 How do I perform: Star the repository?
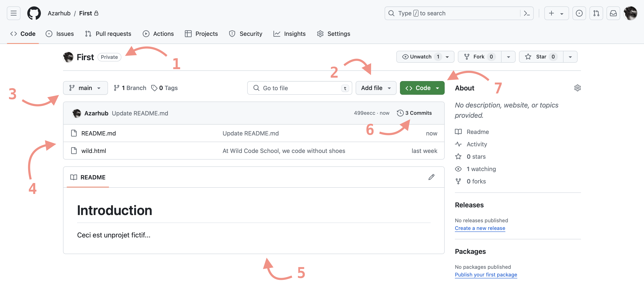pyautogui.click(x=541, y=57)
